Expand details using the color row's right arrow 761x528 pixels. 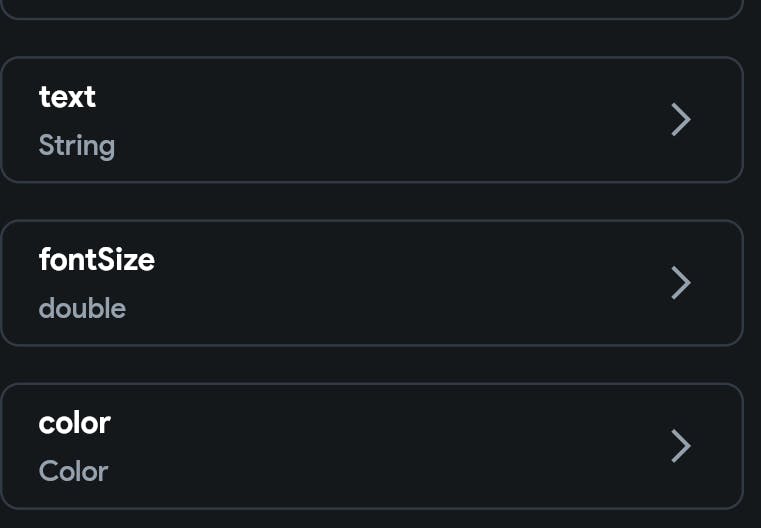(681, 446)
